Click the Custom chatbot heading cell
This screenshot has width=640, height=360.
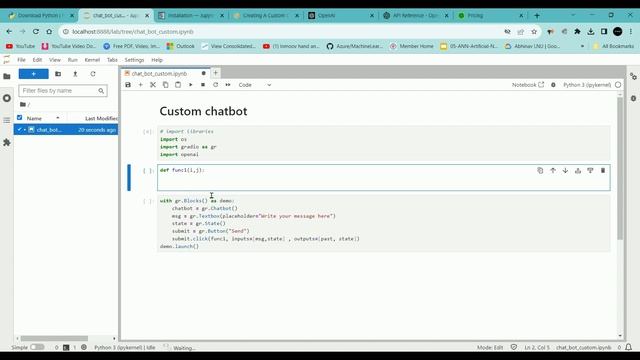[203, 111]
